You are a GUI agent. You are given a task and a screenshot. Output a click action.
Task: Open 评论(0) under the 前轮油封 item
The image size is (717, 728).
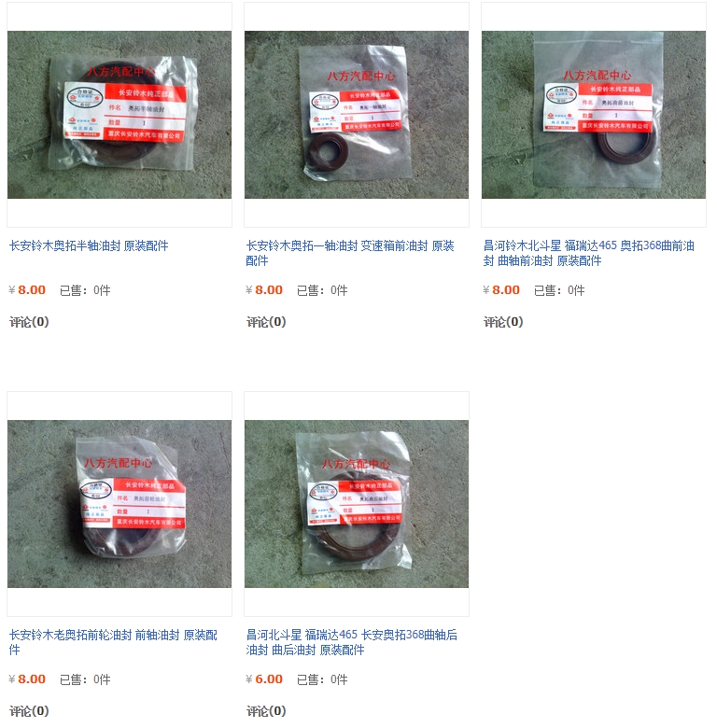tap(29, 711)
